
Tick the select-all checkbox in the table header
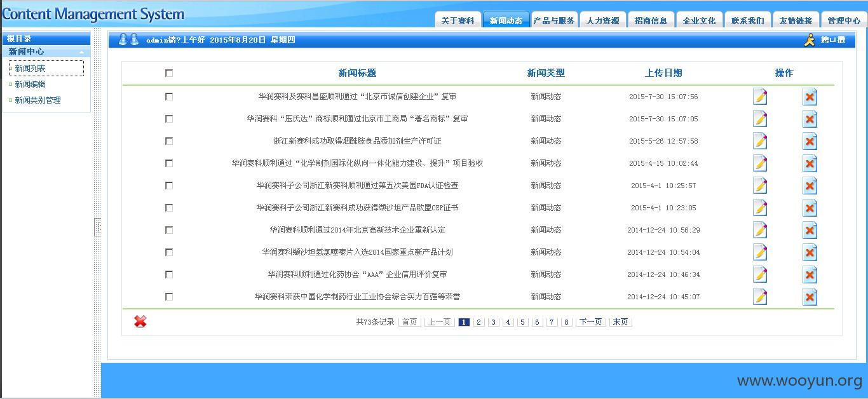(x=169, y=73)
